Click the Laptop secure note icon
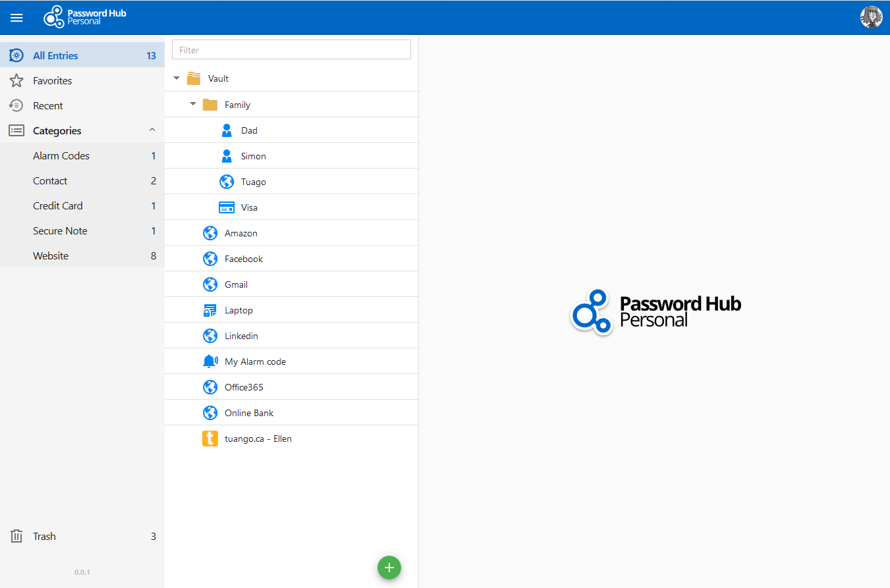Viewport: 890px width, 588px height. click(x=210, y=310)
